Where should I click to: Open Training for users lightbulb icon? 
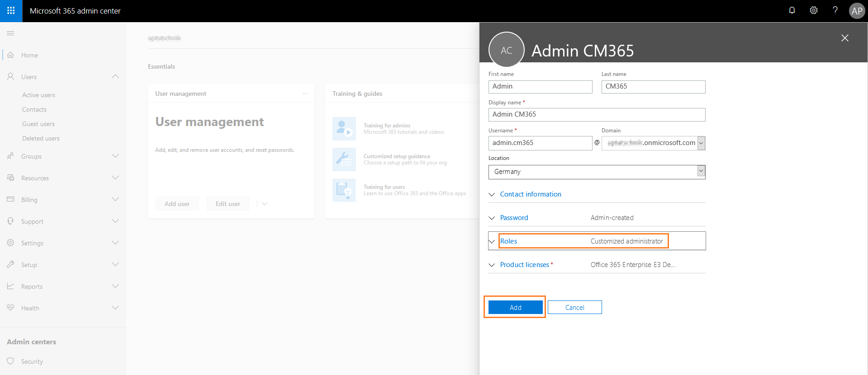point(344,190)
